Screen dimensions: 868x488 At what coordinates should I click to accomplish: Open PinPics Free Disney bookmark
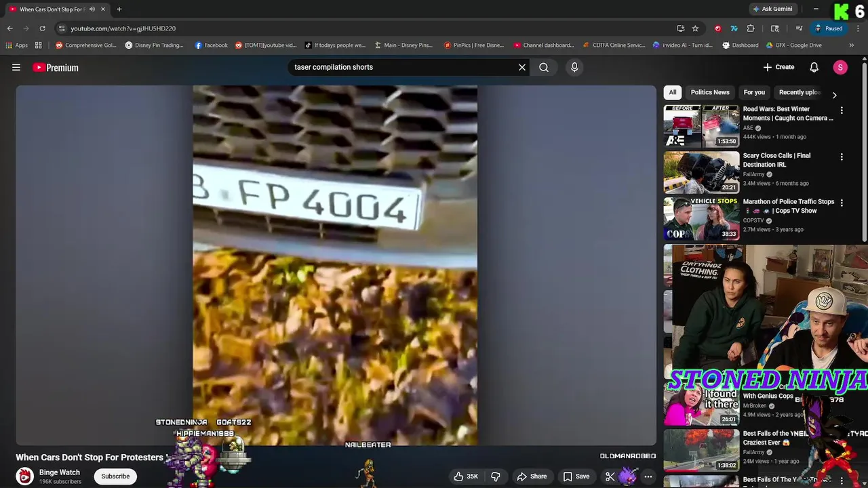pyautogui.click(x=474, y=45)
